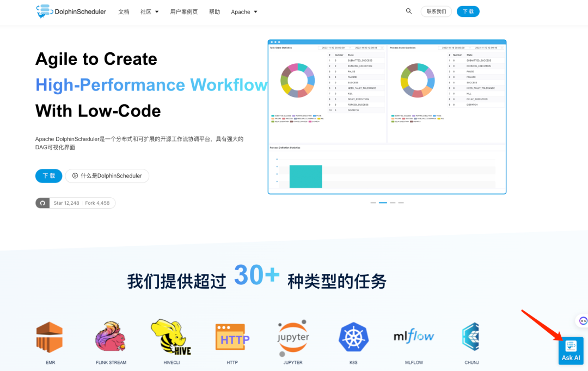
Task: Expand the 社区 dropdown menu
Action: coord(149,11)
